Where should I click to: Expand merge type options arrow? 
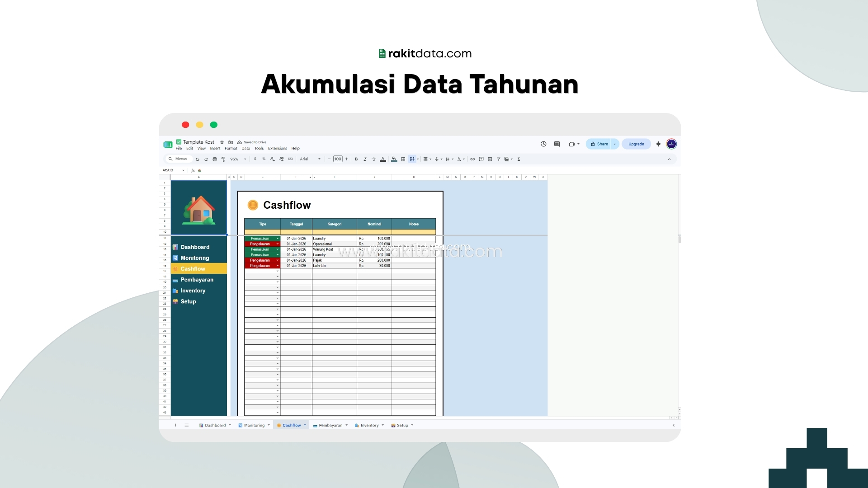(x=418, y=159)
